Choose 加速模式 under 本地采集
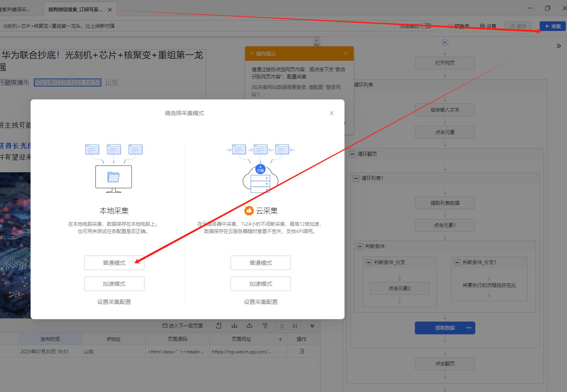The height and width of the screenshot is (392, 567). 114,284
